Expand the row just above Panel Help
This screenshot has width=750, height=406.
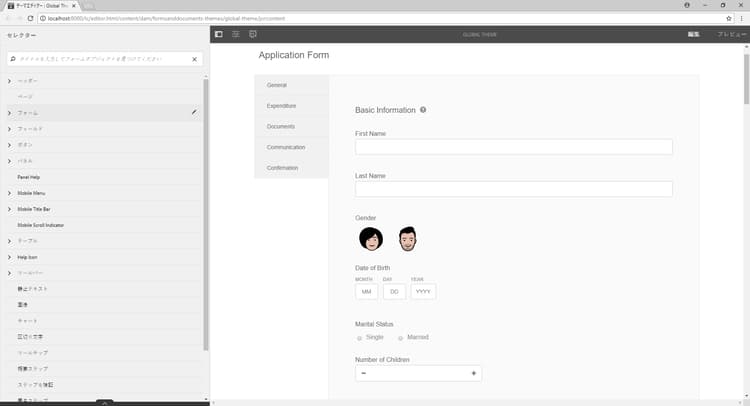9,161
